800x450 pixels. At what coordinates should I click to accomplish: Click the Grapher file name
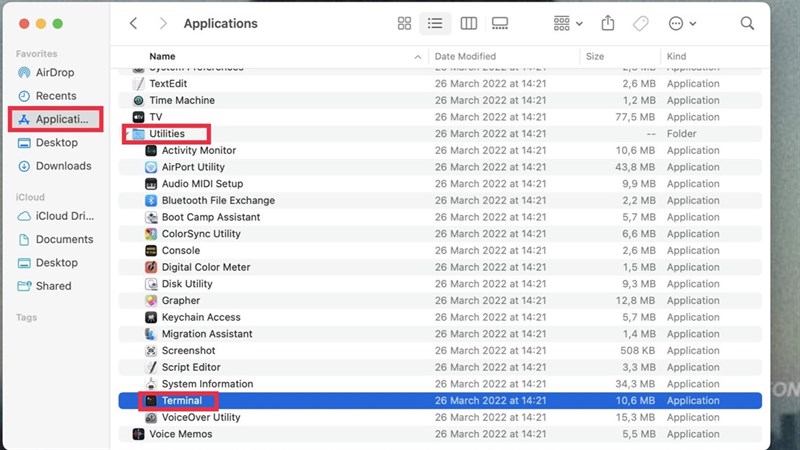pyautogui.click(x=181, y=301)
